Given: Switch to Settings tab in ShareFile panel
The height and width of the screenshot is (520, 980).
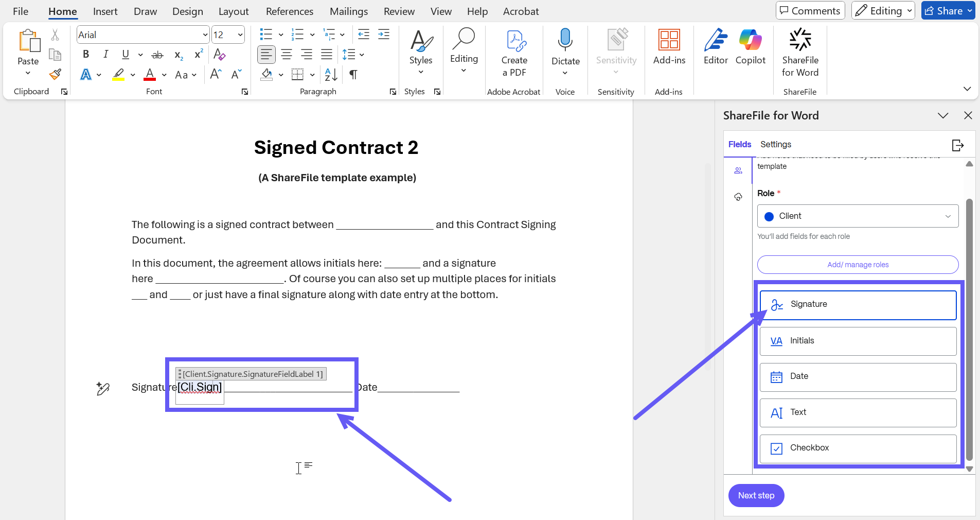Looking at the screenshot, I should [775, 145].
